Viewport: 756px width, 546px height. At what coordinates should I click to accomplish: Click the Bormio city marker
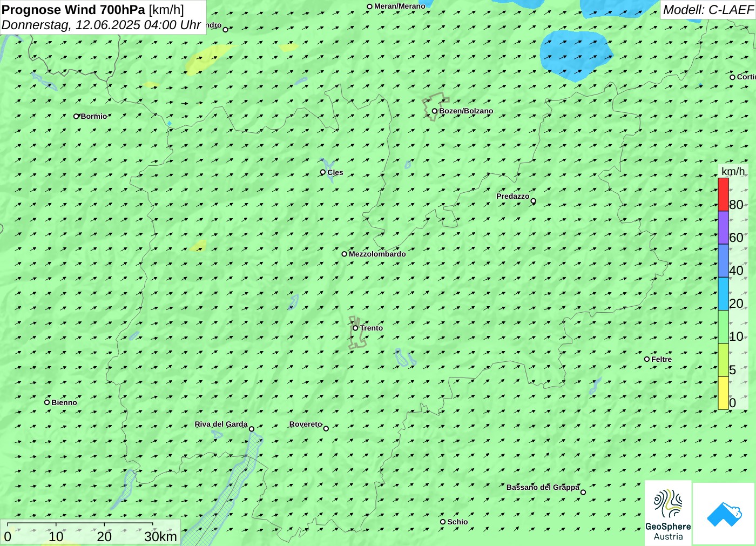(77, 116)
